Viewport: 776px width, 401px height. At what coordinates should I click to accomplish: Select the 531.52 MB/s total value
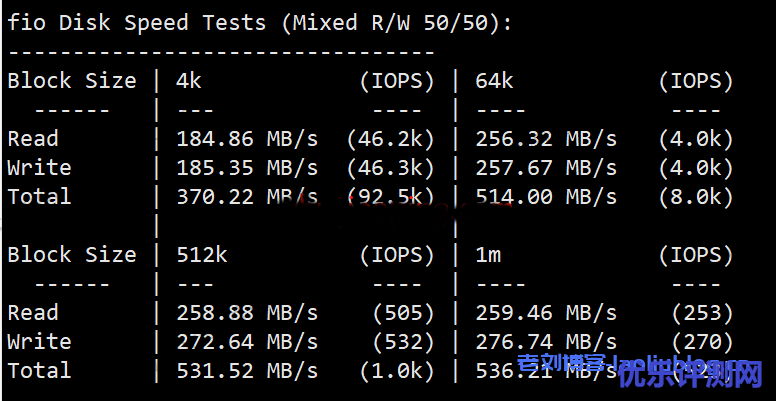pyautogui.click(x=247, y=370)
